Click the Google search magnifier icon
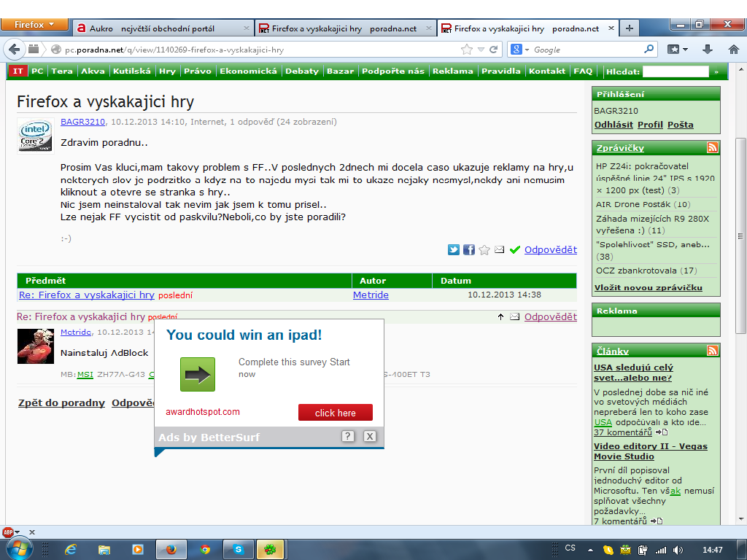This screenshot has height=560, width=747. (x=649, y=49)
